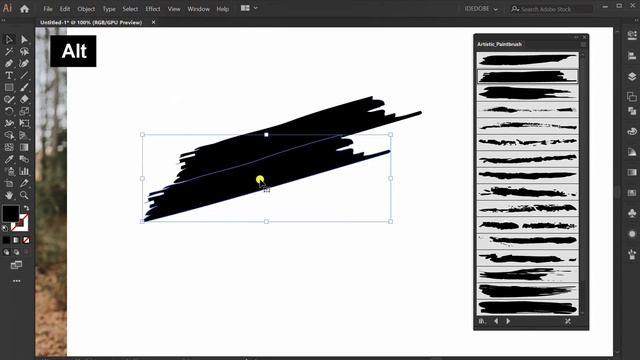Open the File menu
The width and height of the screenshot is (640, 360).
click(x=48, y=9)
